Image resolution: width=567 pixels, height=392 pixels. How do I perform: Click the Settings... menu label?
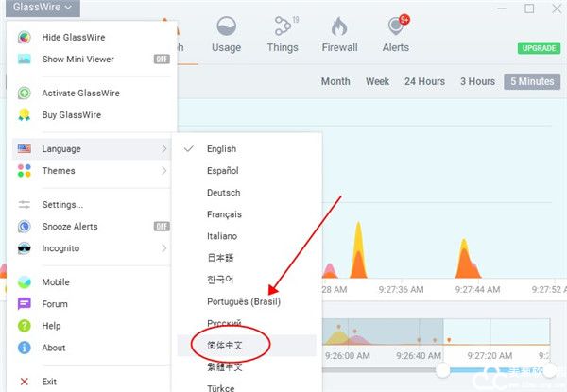click(62, 204)
